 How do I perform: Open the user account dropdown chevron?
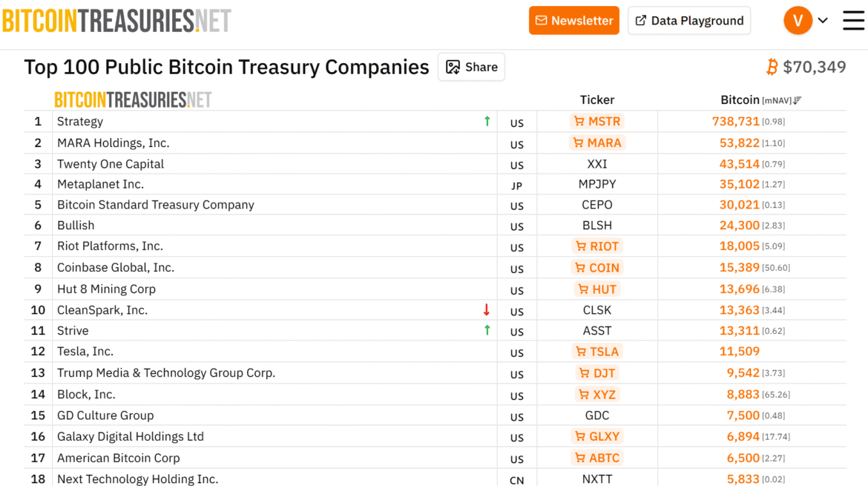point(823,20)
